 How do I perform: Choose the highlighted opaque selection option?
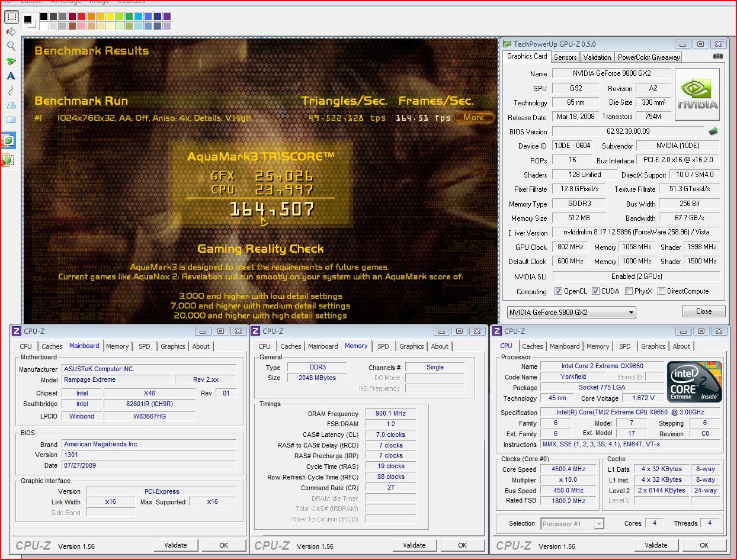[8, 141]
